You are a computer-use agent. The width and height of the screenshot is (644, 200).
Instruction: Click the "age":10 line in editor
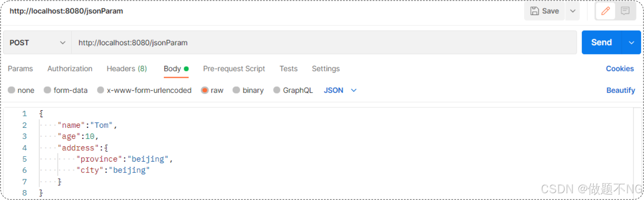(78, 136)
